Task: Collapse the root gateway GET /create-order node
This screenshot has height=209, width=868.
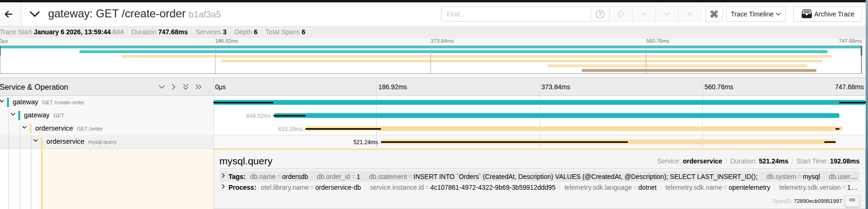Action: pyautogui.click(x=2, y=101)
